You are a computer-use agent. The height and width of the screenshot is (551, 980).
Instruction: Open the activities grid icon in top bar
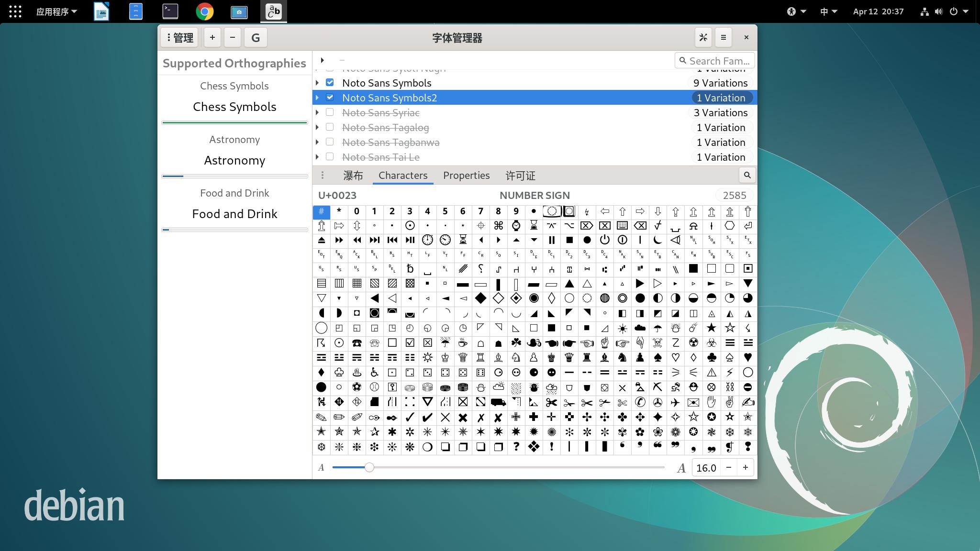pos(15,11)
